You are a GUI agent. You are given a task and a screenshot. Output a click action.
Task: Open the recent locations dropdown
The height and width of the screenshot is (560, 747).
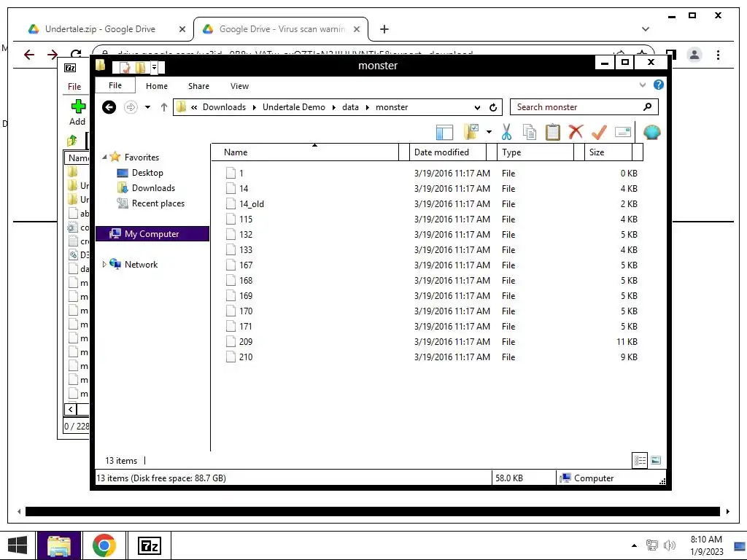[x=147, y=107]
